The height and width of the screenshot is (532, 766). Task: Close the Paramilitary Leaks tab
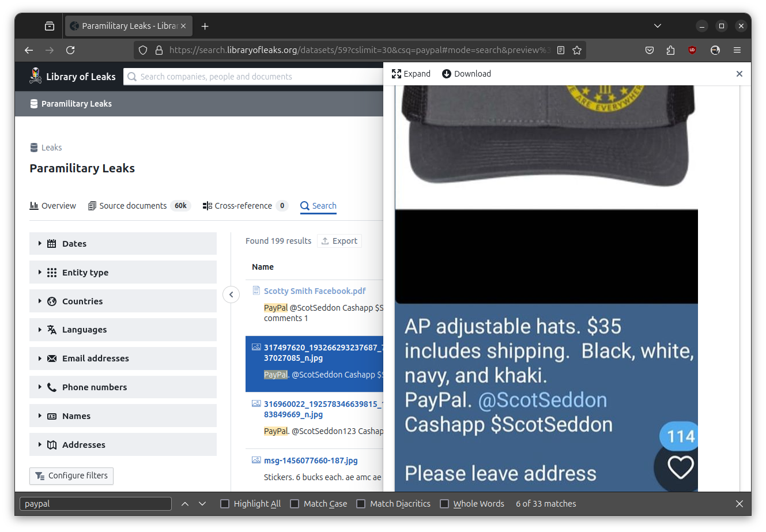[183, 26]
